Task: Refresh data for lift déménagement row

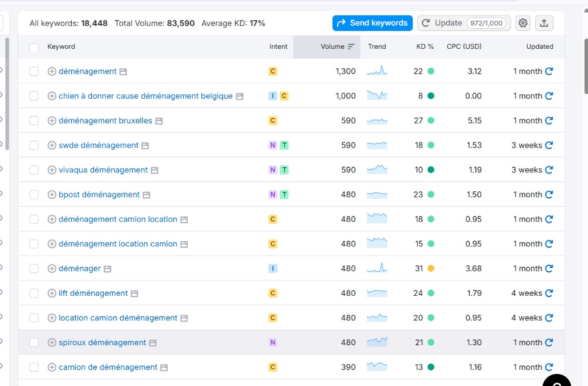Action: 549,293
